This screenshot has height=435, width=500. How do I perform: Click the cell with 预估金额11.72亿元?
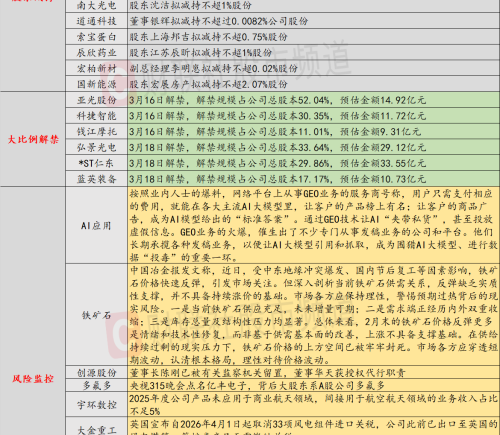(x=313, y=116)
